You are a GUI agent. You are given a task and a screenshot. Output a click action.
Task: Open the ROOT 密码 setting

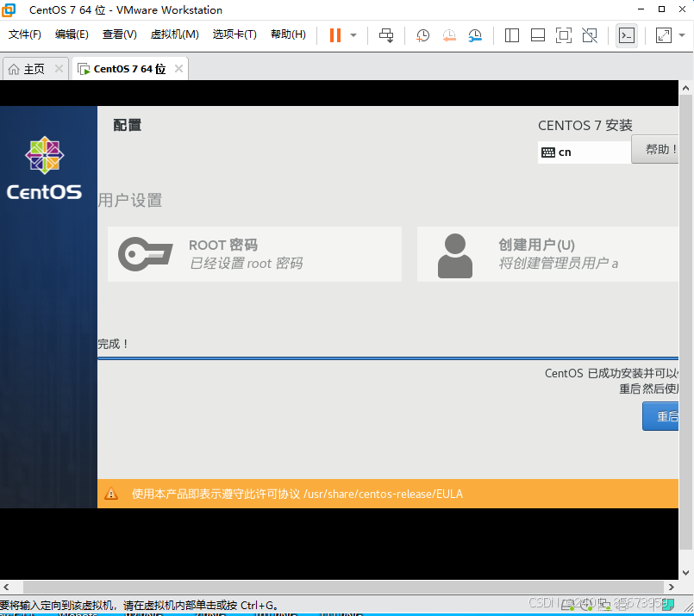tap(254, 254)
